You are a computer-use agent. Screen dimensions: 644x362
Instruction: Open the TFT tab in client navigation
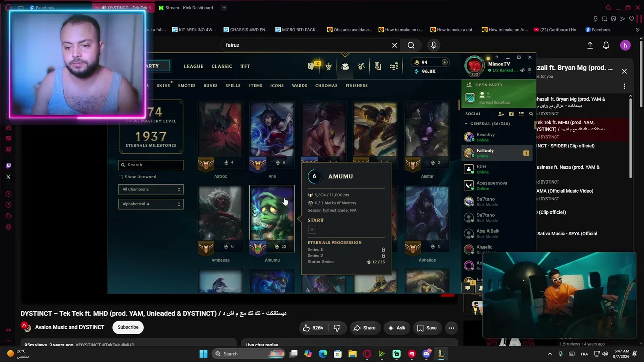point(245,66)
